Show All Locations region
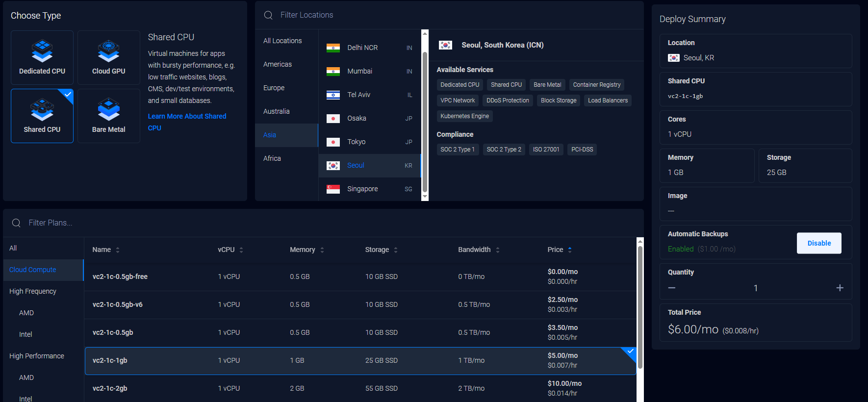Image resolution: width=868 pixels, height=402 pixels. 286,41
